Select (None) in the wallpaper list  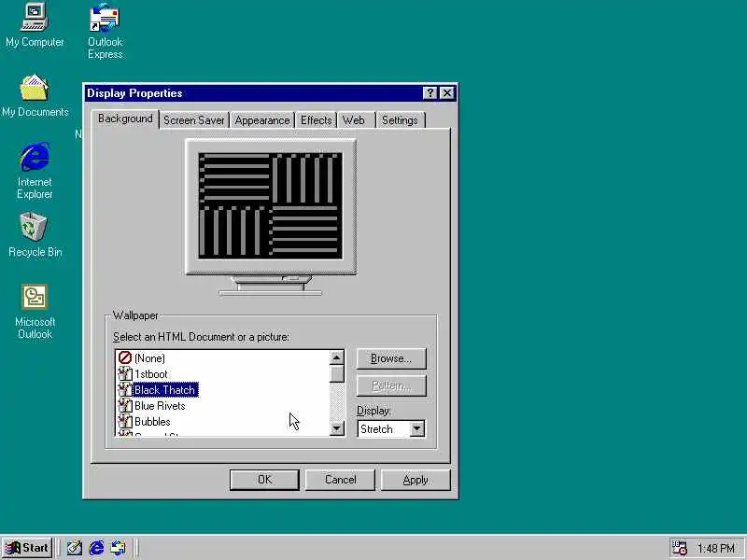click(x=149, y=358)
